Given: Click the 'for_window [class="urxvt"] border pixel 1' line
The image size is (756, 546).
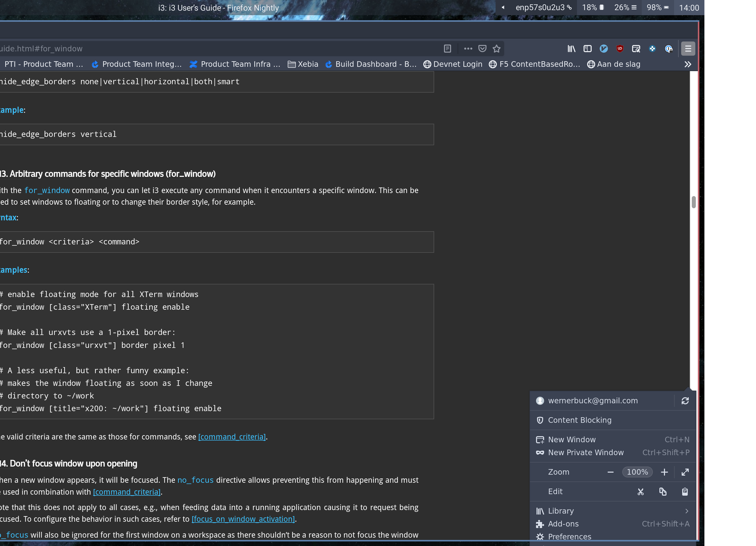Looking at the screenshot, I should click(x=92, y=345).
